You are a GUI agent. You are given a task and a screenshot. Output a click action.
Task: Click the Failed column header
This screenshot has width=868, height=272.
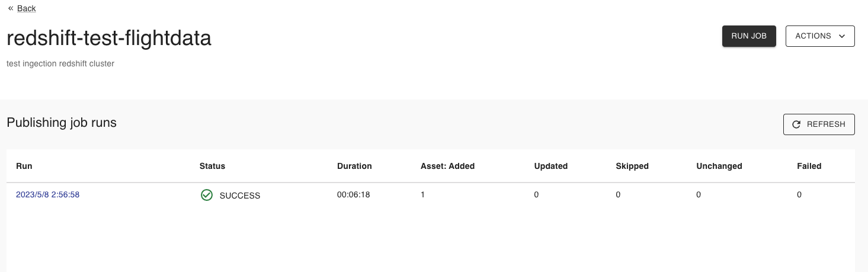tap(809, 166)
